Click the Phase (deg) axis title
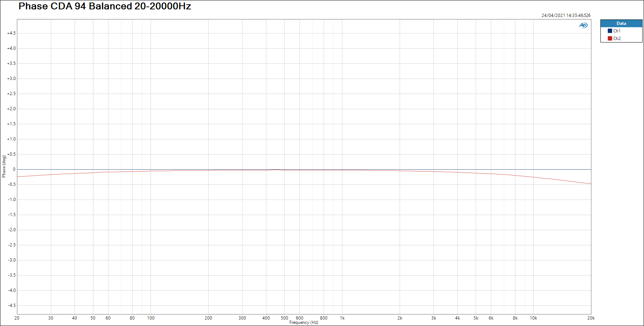Screen dimensions: 644x326 4,166
